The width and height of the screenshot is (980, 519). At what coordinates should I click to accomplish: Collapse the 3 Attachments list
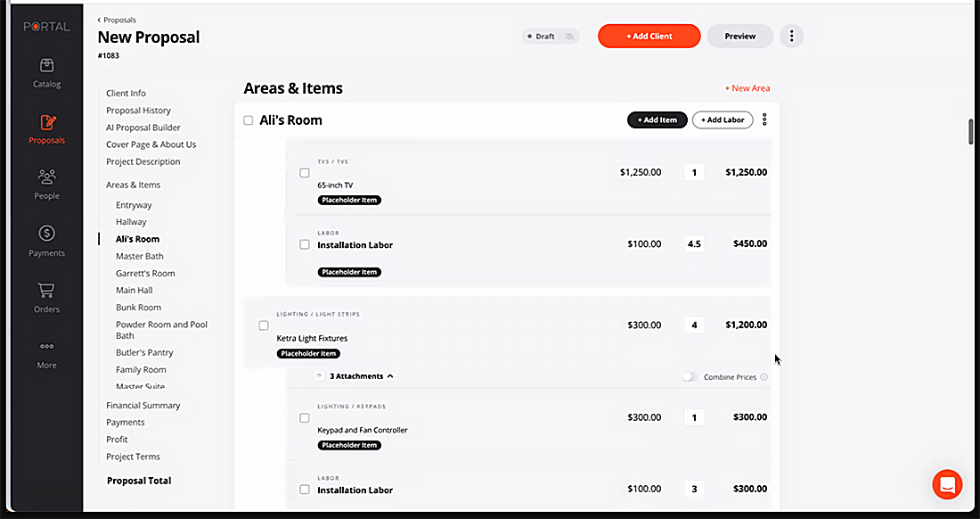coord(361,376)
